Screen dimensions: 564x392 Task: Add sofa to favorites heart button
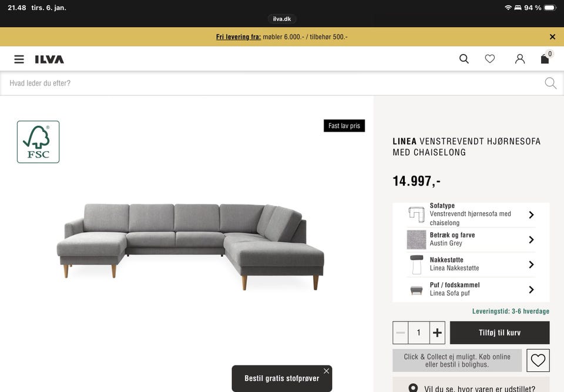(x=538, y=360)
